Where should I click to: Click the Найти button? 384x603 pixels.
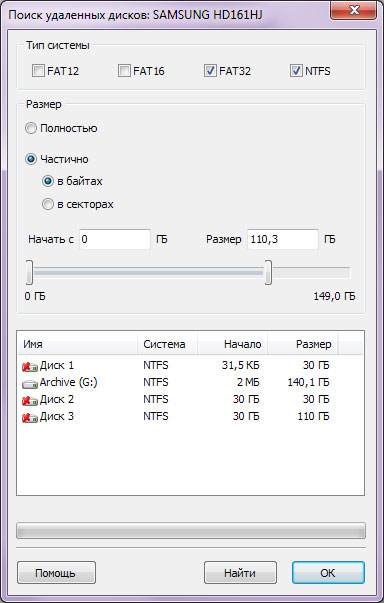[240, 573]
